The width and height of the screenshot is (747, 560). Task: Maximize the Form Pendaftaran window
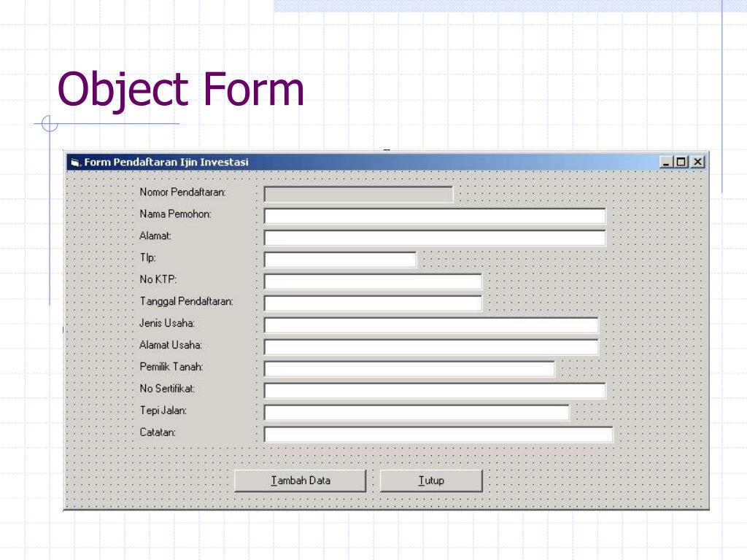(x=681, y=162)
